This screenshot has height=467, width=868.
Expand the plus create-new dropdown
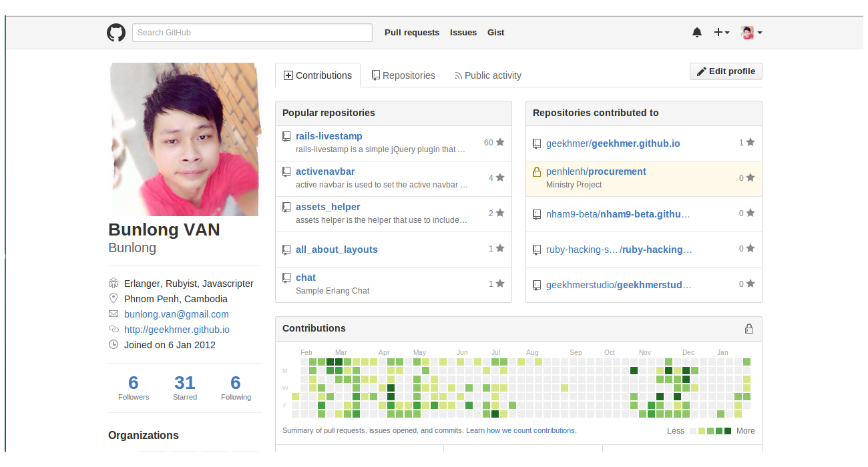pos(722,32)
